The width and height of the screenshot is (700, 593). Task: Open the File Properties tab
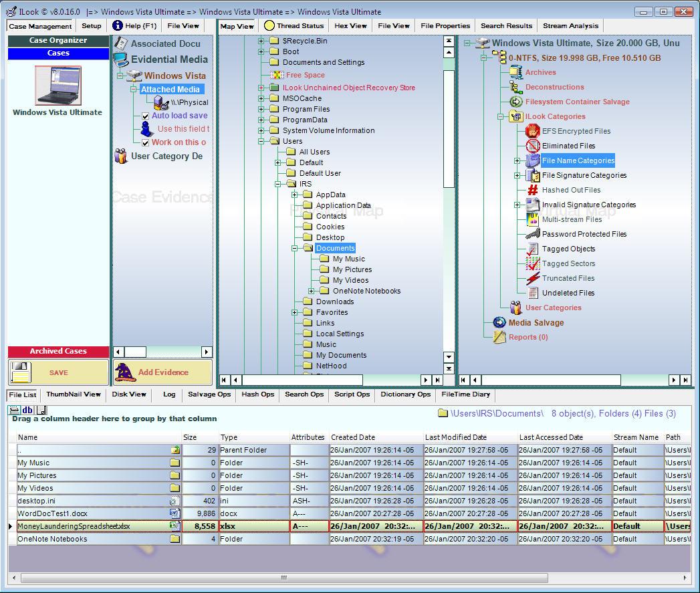pyautogui.click(x=445, y=26)
